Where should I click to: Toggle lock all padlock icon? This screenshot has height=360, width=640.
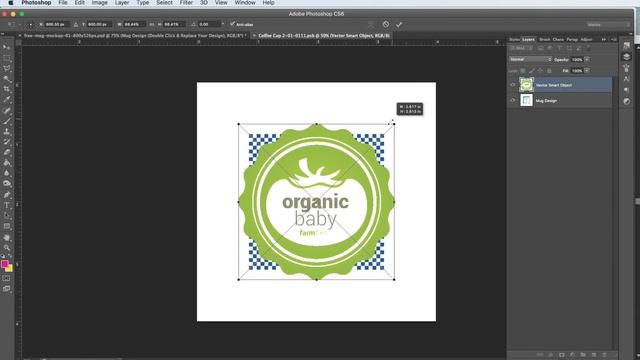549,71
